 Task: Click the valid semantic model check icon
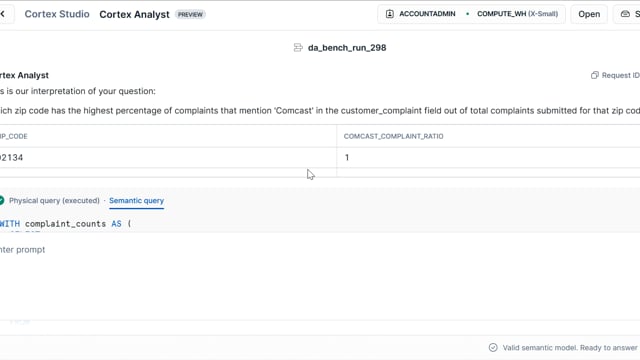click(493, 347)
